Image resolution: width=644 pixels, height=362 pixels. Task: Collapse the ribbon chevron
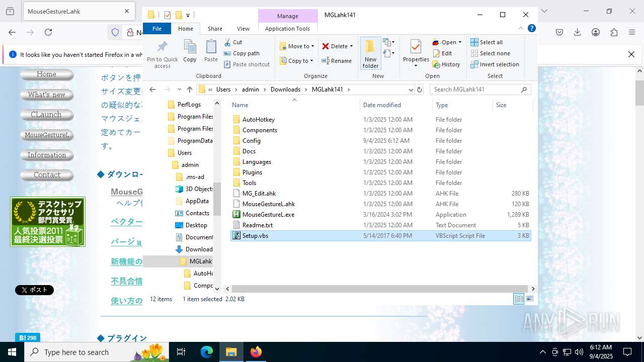coord(522,29)
